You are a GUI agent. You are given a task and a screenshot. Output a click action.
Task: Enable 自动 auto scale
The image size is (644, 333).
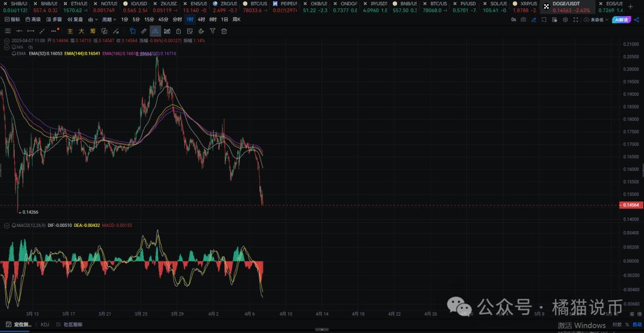[637, 325]
